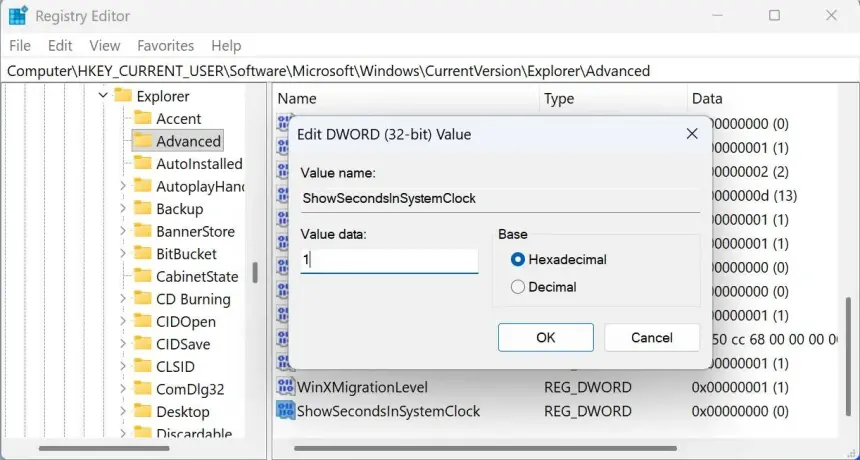Screen dimensions: 860x460
Task: Select the CLSID folder icon
Action: coord(142,367)
